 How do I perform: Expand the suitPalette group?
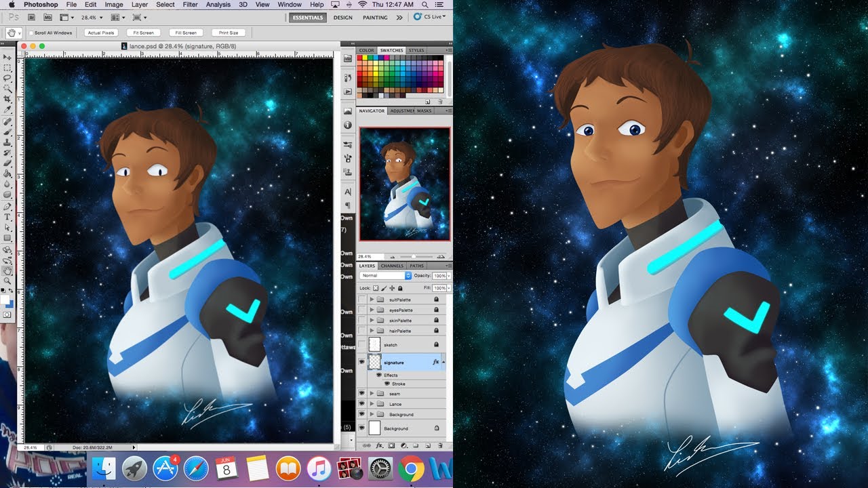372,300
